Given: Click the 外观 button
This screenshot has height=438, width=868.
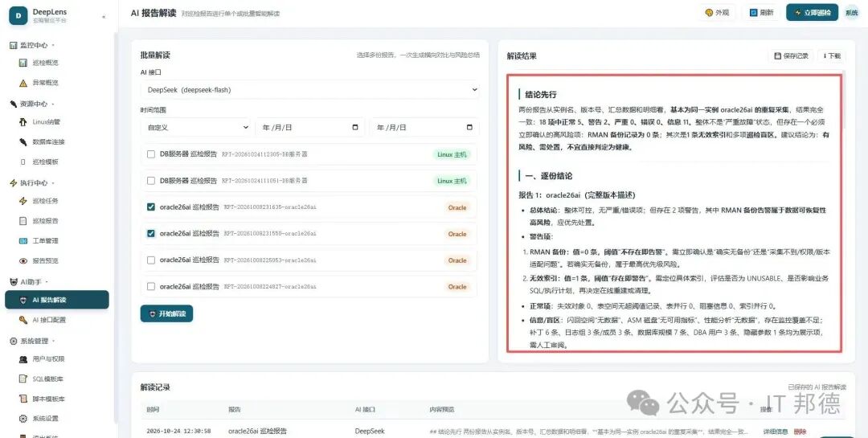Looking at the screenshot, I should (x=716, y=12).
